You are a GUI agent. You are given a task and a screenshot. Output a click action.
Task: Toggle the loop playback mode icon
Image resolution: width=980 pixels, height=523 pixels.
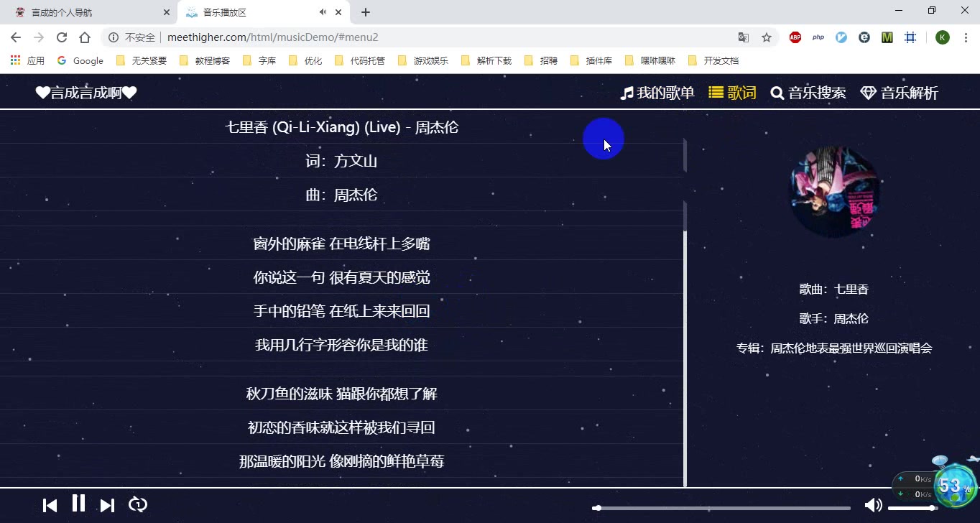click(138, 504)
